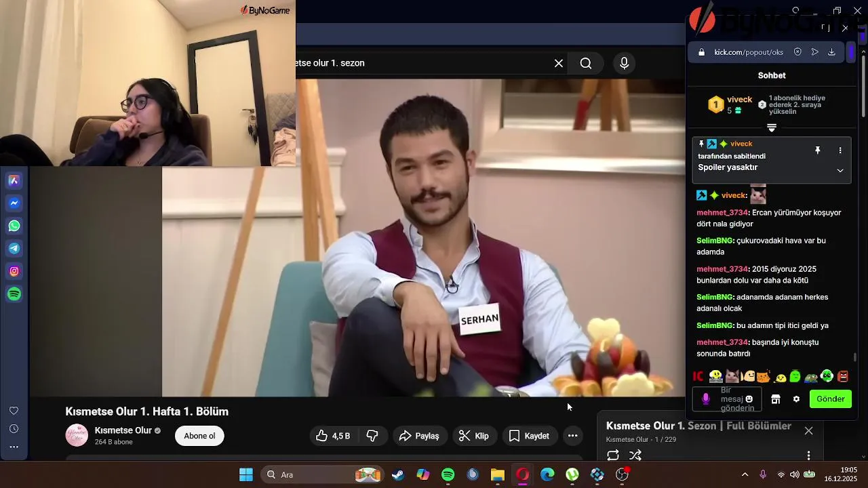Open the playlist panel's three-dot menu
The height and width of the screenshot is (488, 868).
click(808, 455)
